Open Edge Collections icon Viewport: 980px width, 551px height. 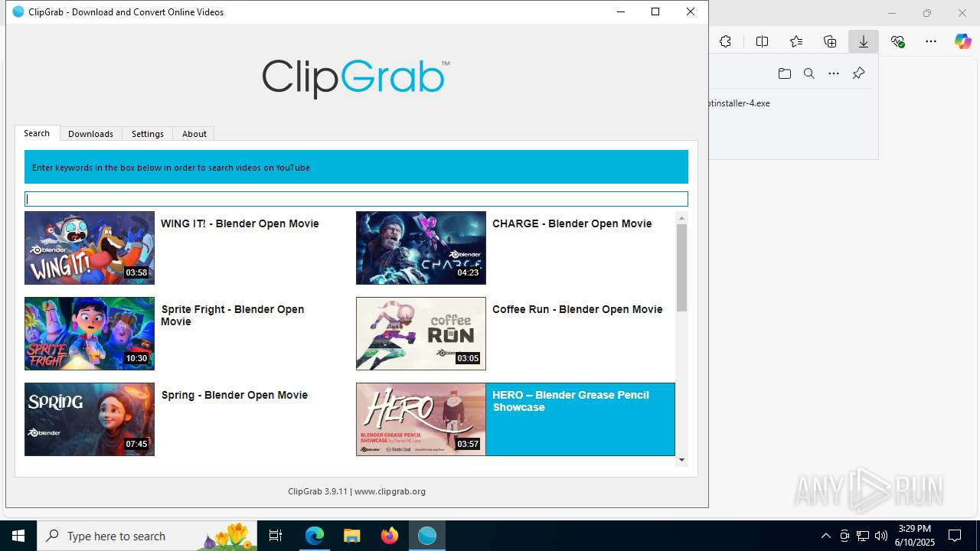coord(830,41)
